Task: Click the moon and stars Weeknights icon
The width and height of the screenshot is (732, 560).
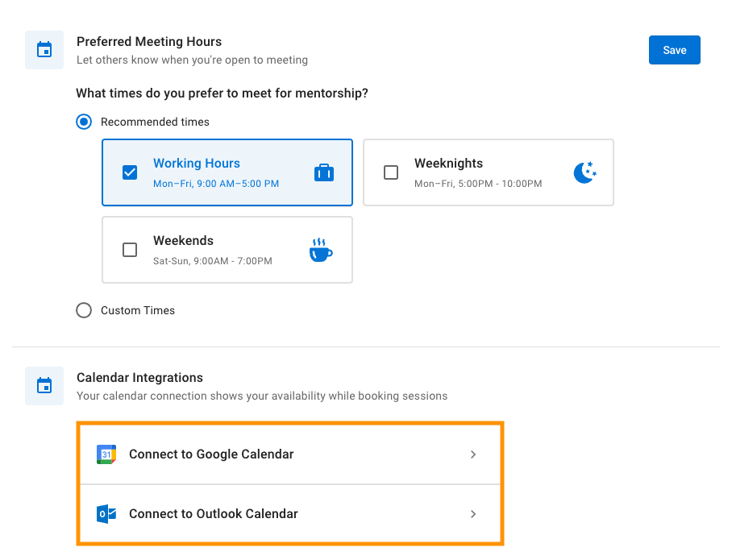Action: click(x=585, y=172)
